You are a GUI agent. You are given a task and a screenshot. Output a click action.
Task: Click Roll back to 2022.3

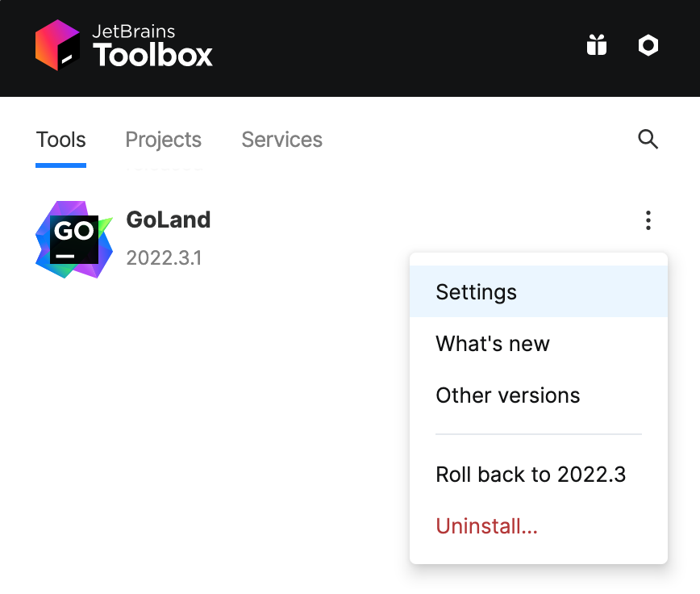(531, 475)
